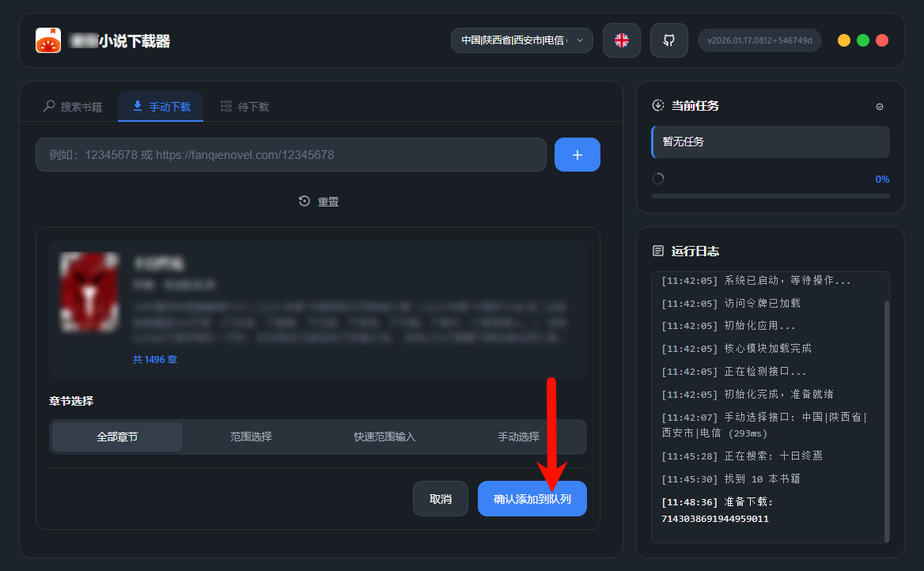Click the 重置 reset button

(319, 202)
